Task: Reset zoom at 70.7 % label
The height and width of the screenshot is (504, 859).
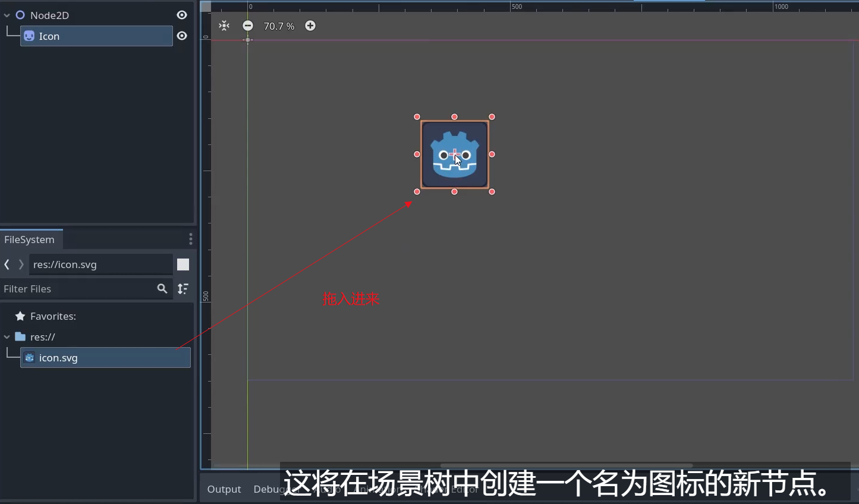Action: click(x=279, y=26)
